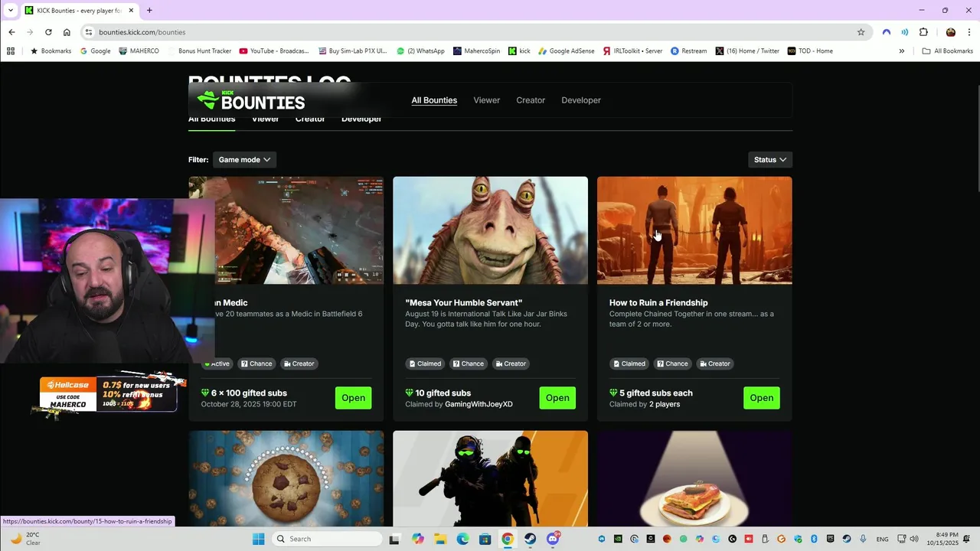Click the "6 × 100 gifted subs" reward text
This screenshot has height=551, width=980.
(249, 393)
